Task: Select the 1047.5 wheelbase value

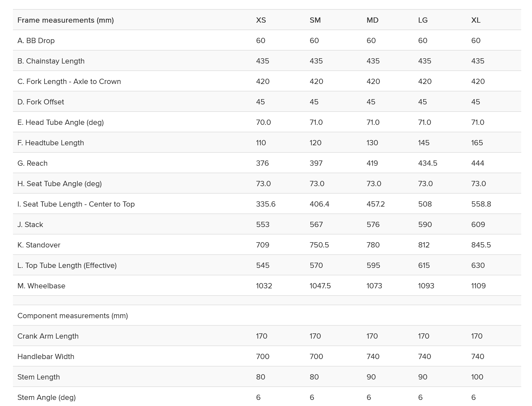Action: click(x=320, y=286)
